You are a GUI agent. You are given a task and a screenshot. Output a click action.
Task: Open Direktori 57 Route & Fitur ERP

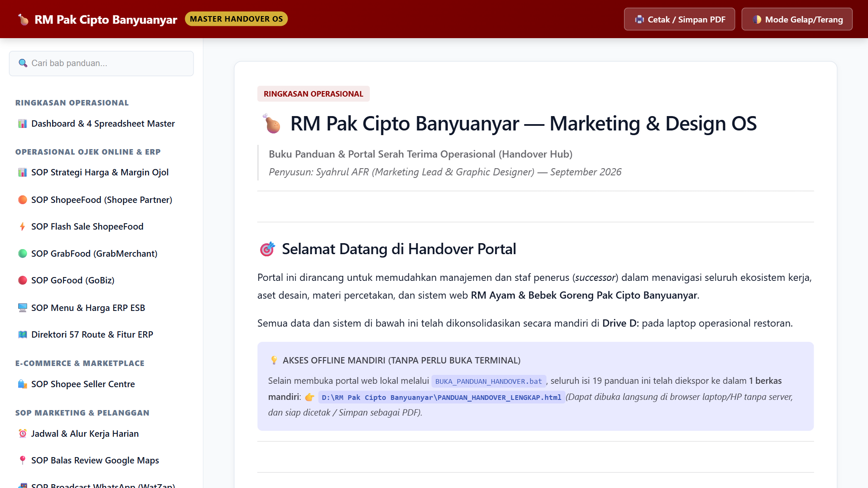[x=101, y=335]
